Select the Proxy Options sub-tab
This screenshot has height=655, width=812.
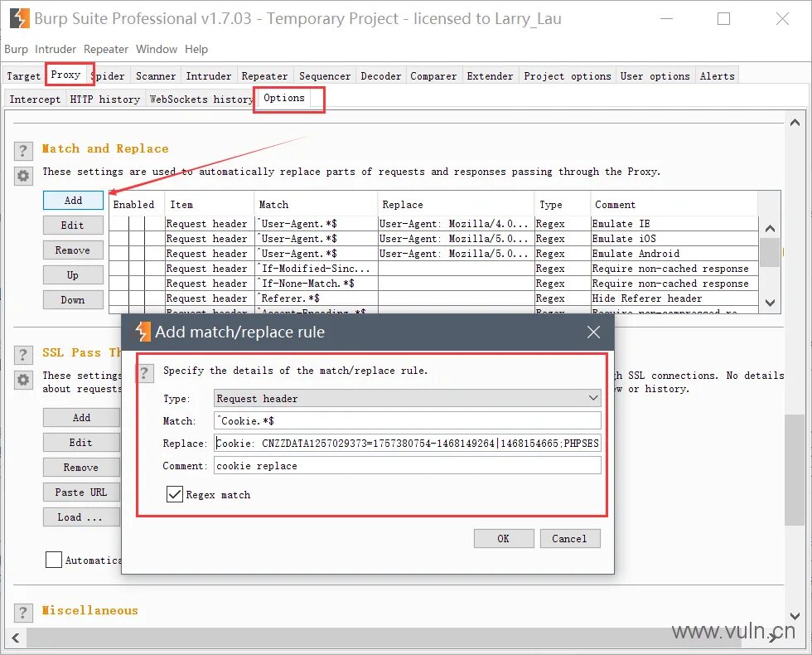tap(283, 98)
